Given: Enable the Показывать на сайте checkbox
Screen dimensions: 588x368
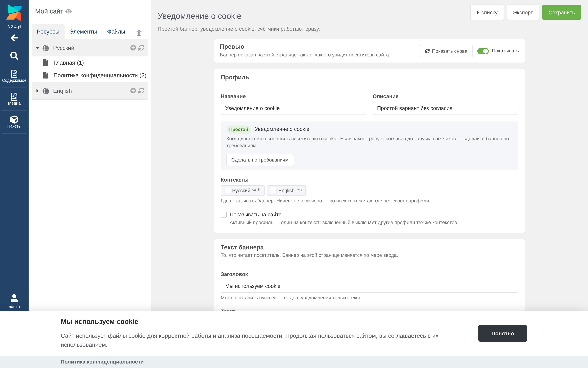Looking at the screenshot, I should pyautogui.click(x=224, y=214).
